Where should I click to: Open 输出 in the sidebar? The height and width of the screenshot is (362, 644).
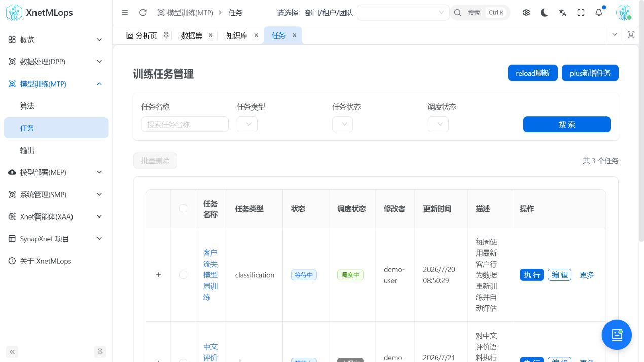56,150
